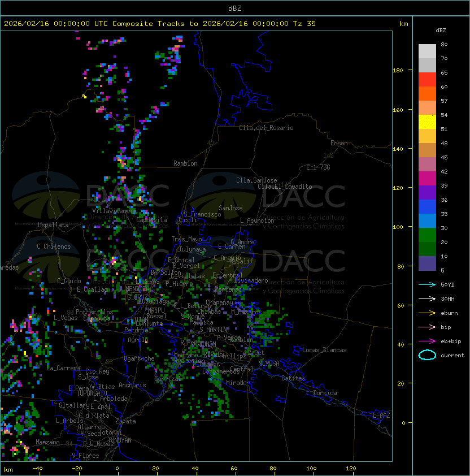Click the Tulumaya map label
470x476 pixels.
tap(193, 249)
